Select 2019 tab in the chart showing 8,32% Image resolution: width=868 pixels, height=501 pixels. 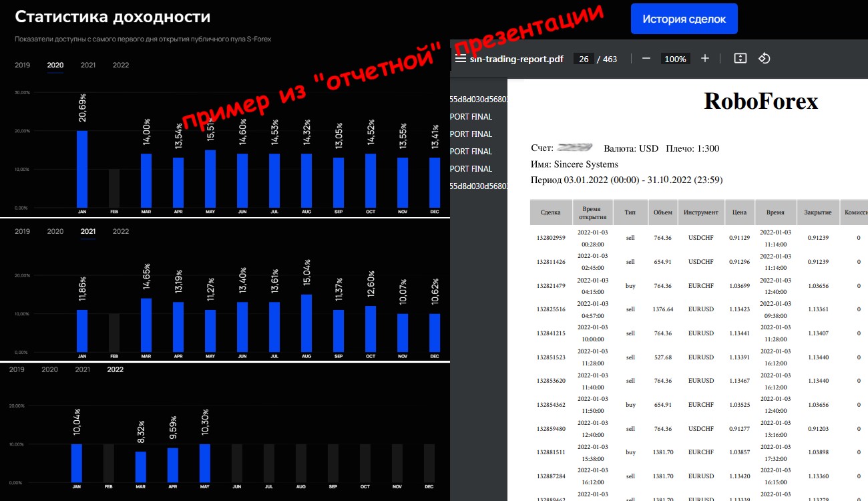(x=17, y=369)
